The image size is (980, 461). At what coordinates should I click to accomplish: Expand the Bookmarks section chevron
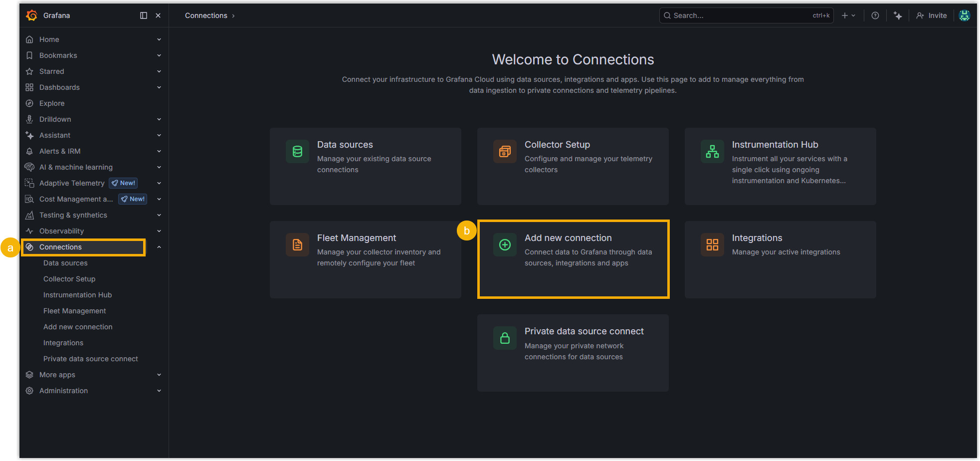pos(159,55)
